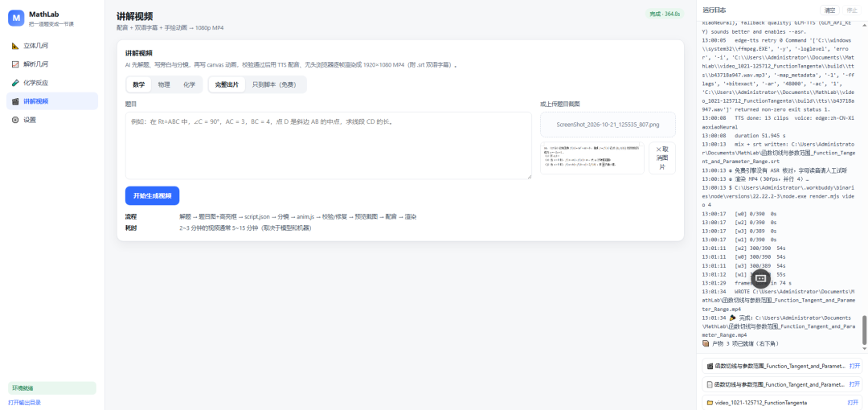Click 打开 in the clapperboard video file row
This screenshot has width=868, height=410.
point(855,367)
